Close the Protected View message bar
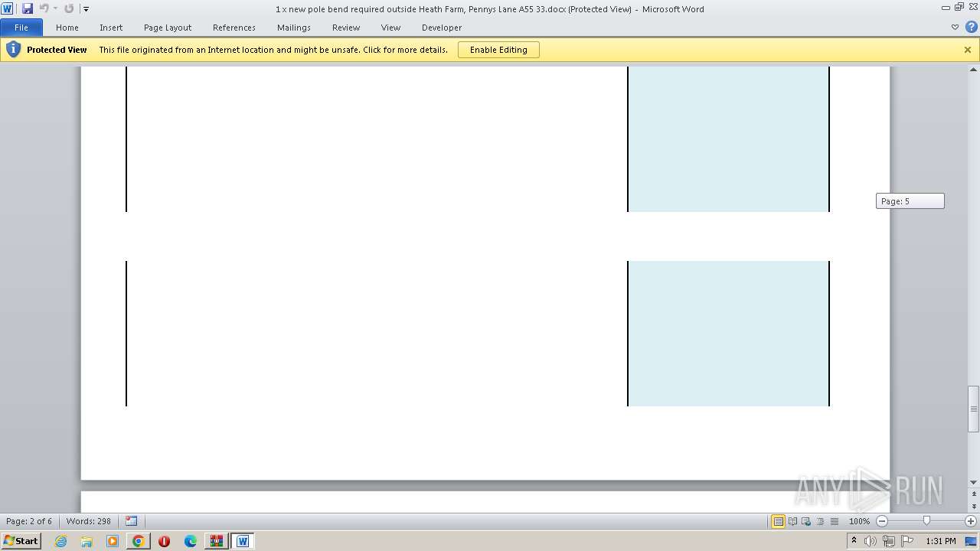The image size is (980, 551). [x=968, y=50]
